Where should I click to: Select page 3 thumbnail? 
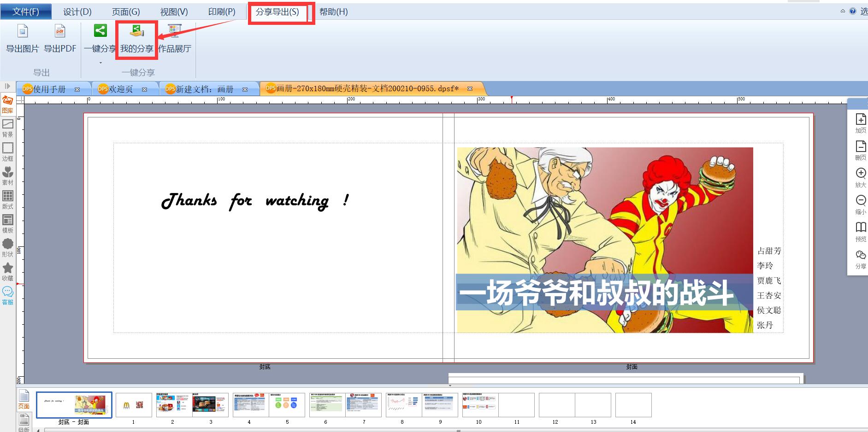coord(210,405)
